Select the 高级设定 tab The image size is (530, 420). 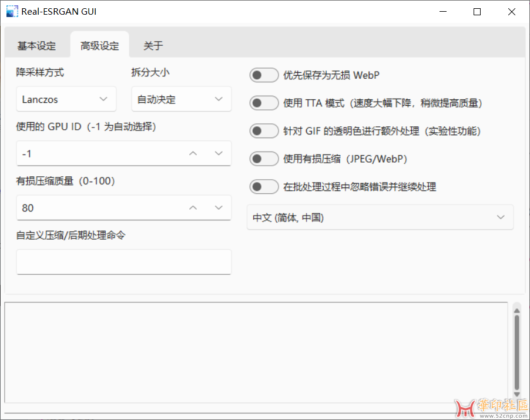(x=100, y=46)
